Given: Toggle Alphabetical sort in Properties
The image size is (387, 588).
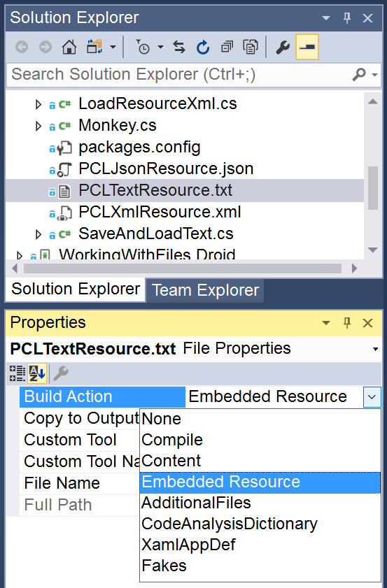Looking at the screenshot, I should click(x=37, y=373).
